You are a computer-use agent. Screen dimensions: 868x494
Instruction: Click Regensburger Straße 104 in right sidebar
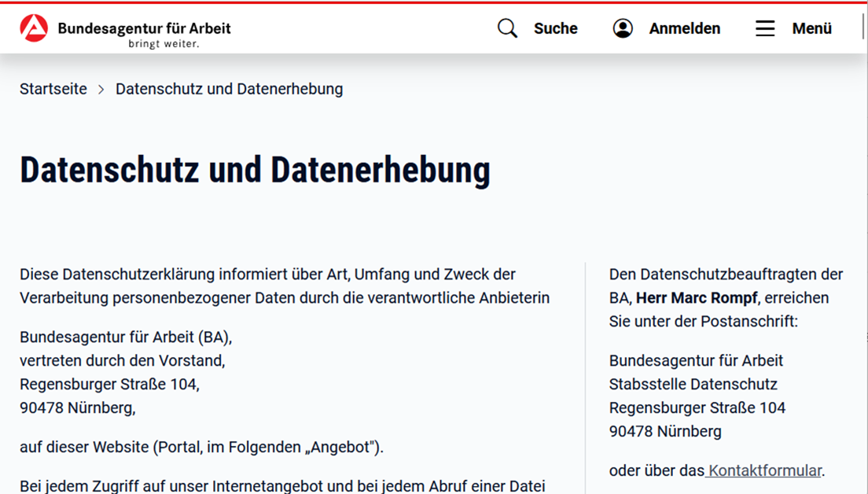point(697,407)
